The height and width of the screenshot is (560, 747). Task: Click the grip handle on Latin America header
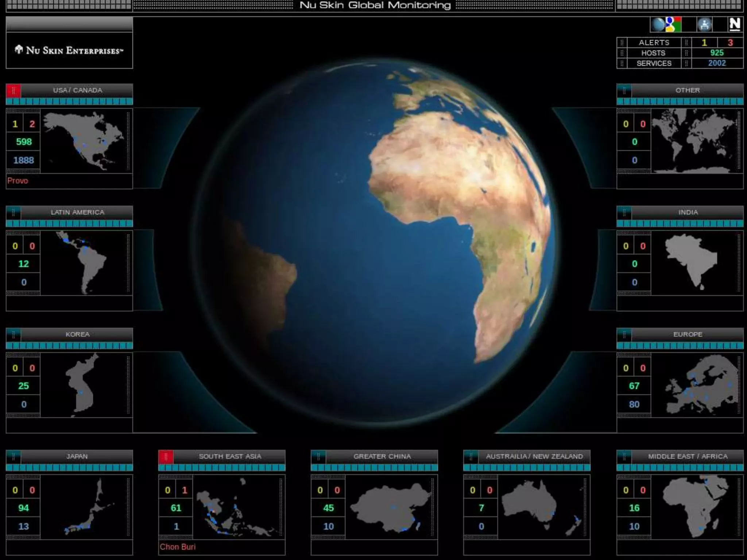13,212
